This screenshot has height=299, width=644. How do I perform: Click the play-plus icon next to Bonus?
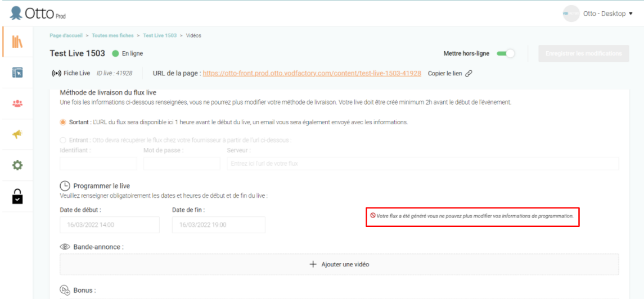point(65,290)
